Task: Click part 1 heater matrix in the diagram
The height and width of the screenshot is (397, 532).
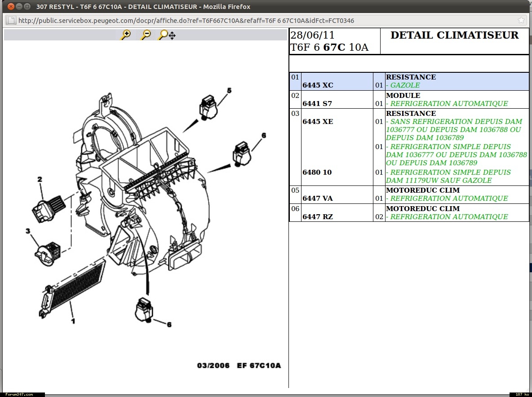Action: click(x=72, y=287)
